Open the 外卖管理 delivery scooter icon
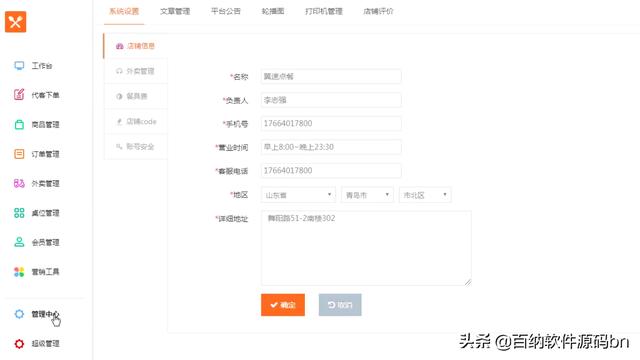Viewport: 640px width, 360px height. [x=19, y=183]
